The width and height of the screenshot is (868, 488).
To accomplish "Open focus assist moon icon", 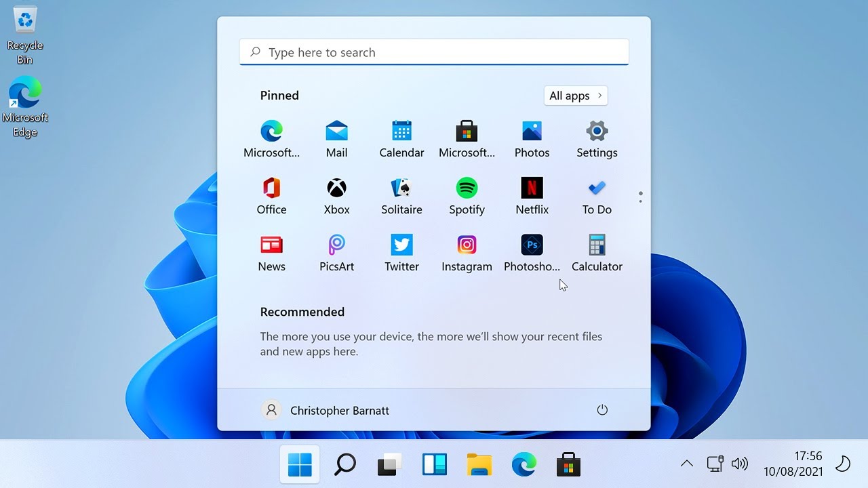I will tap(842, 464).
